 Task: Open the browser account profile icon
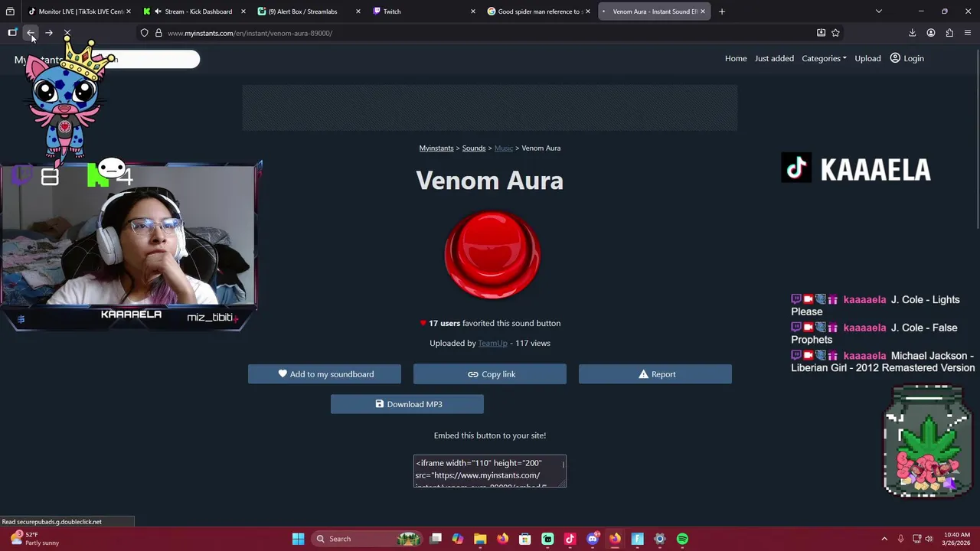pyautogui.click(x=930, y=33)
